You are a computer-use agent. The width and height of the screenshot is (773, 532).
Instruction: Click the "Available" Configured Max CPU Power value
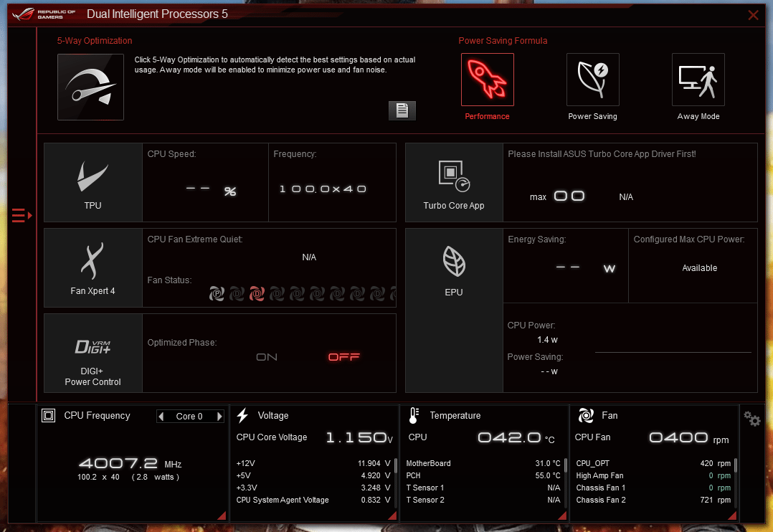click(x=700, y=268)
